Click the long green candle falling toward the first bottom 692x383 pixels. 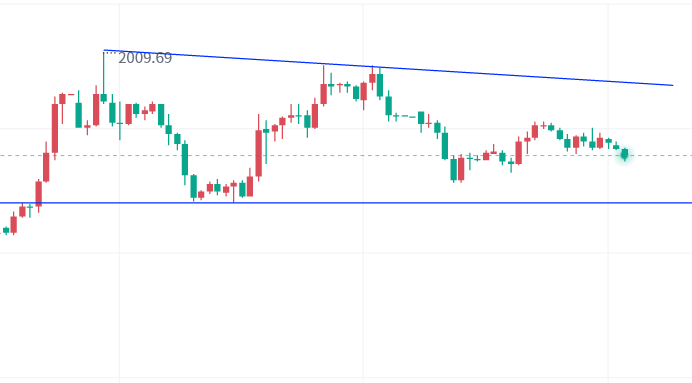coord(185,159)
